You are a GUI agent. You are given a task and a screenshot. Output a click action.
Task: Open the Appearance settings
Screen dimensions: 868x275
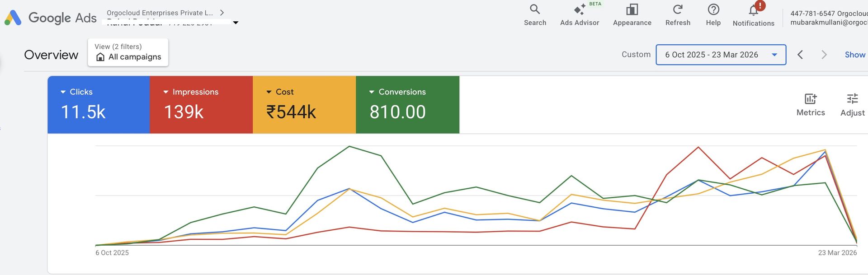[x=632, y=15]
